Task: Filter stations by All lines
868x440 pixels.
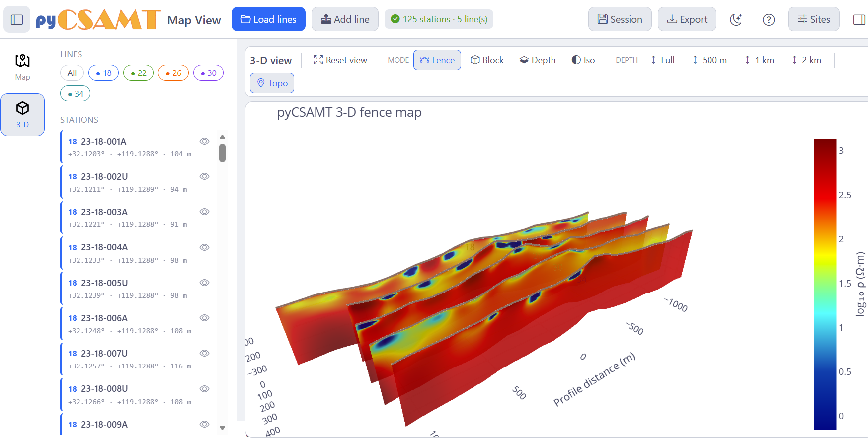Action: click(x=72, y=73)
